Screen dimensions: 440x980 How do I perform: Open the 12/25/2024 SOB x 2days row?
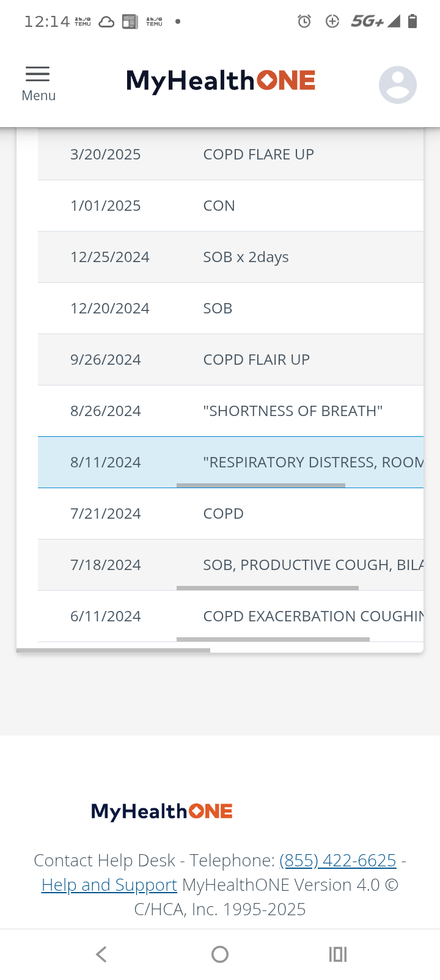(230, 257)
